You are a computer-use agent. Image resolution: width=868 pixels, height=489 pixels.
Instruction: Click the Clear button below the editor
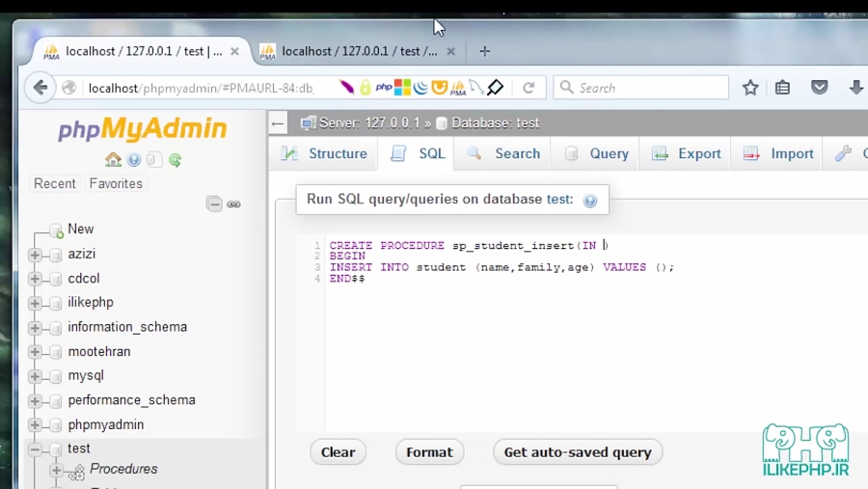338,451
